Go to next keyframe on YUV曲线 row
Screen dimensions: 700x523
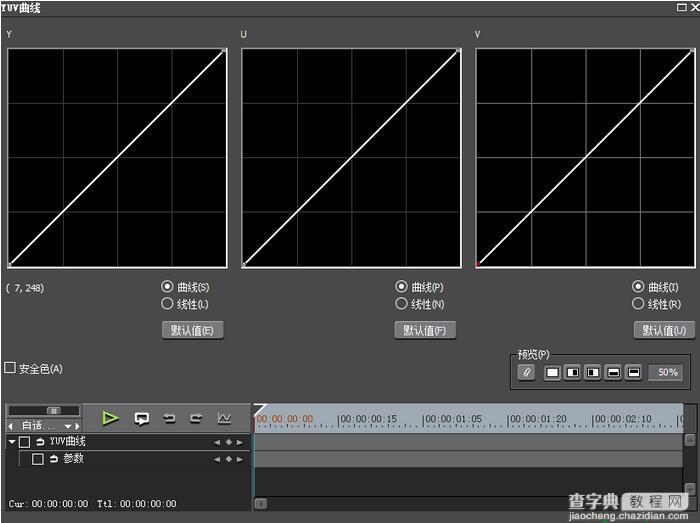[240, 442]
